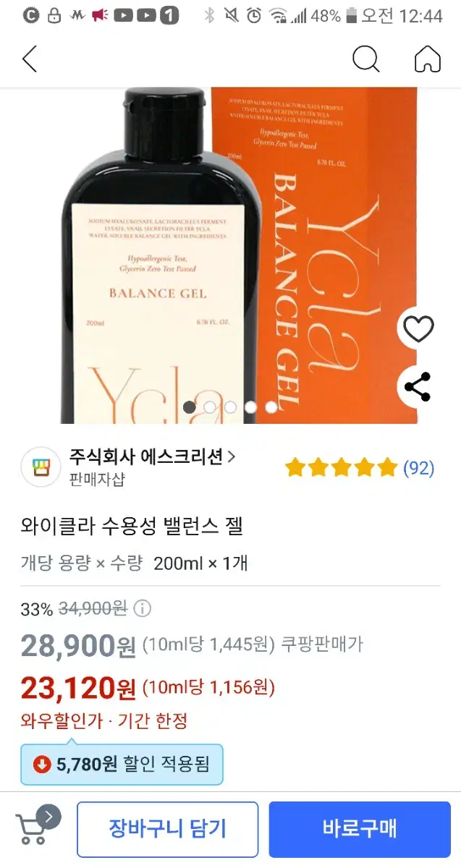View the 92 reviews count link

coord(418,468)
